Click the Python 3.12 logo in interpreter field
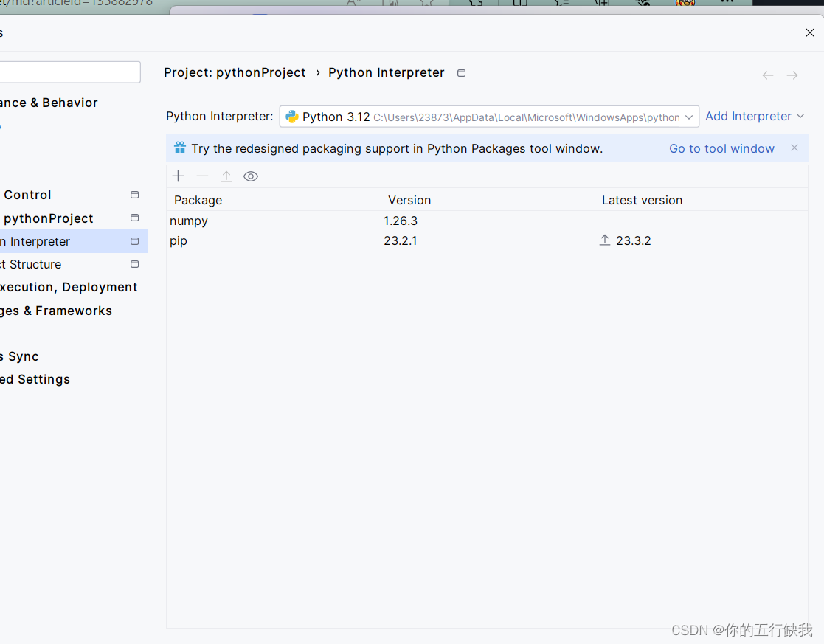824x644 pixels. pos(291,116)
